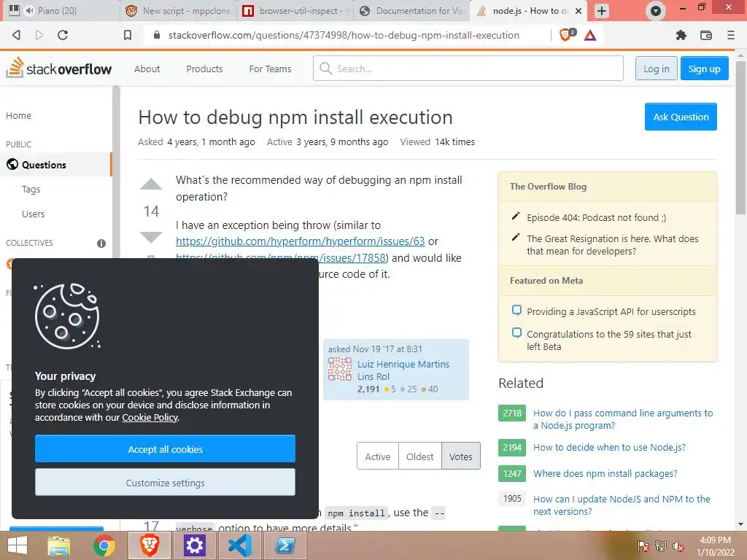Click the settings gear taskbar app

(x=194, y=545)
